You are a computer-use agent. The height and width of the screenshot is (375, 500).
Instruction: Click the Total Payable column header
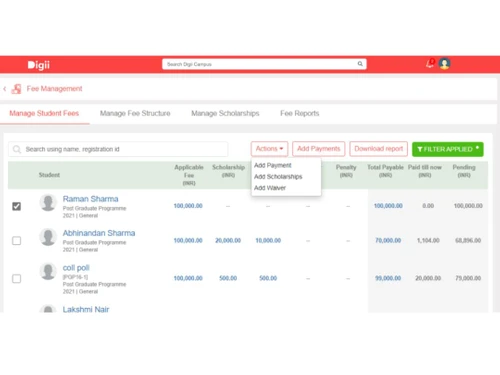pos(385,171)
